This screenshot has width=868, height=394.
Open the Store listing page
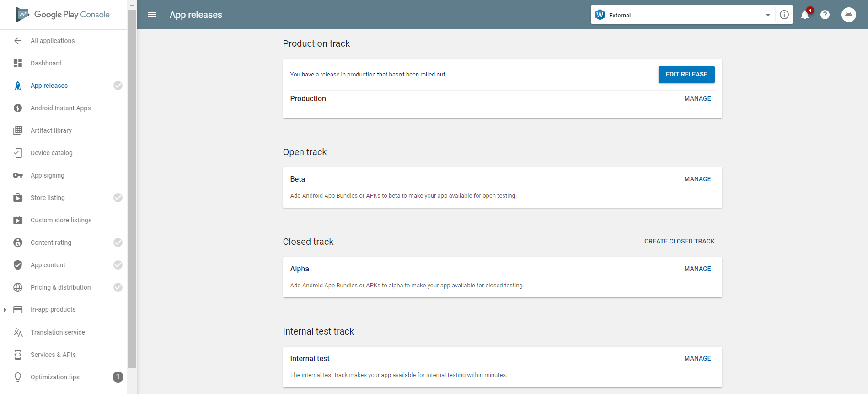point(48,198)
